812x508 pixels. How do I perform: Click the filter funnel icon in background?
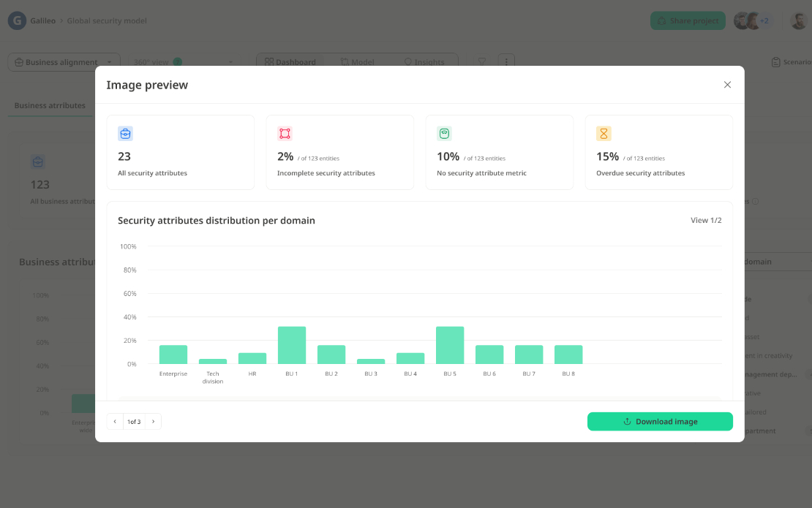(x=481, y=61)
